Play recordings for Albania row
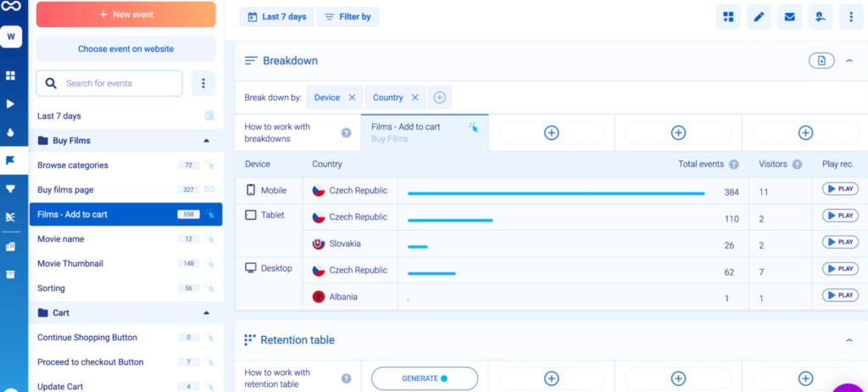Image resolution: width=868 pixels, height=392 pixels. pyautogui.click(x=840, y=295)
